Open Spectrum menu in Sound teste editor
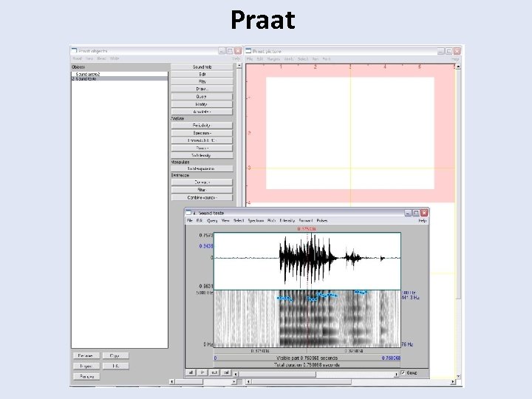Viewport: 532px width, 399px height. (x=256, y=220)
